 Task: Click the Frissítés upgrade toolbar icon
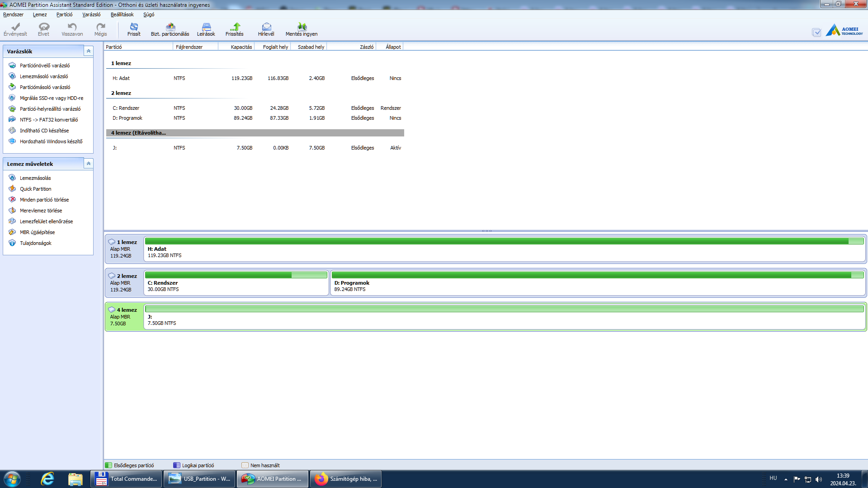pyautogui.click(x=235, y=29)
